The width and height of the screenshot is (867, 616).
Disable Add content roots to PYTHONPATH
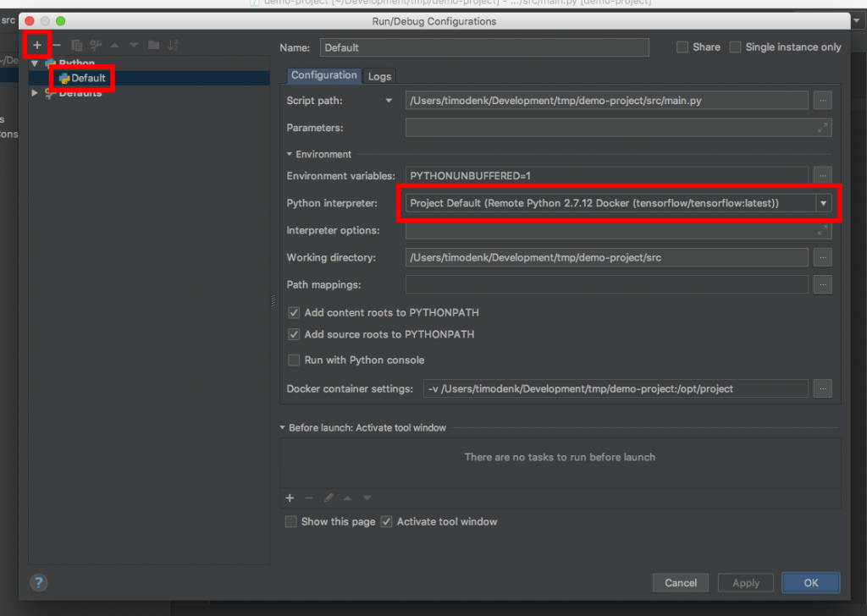click(293, 312)
